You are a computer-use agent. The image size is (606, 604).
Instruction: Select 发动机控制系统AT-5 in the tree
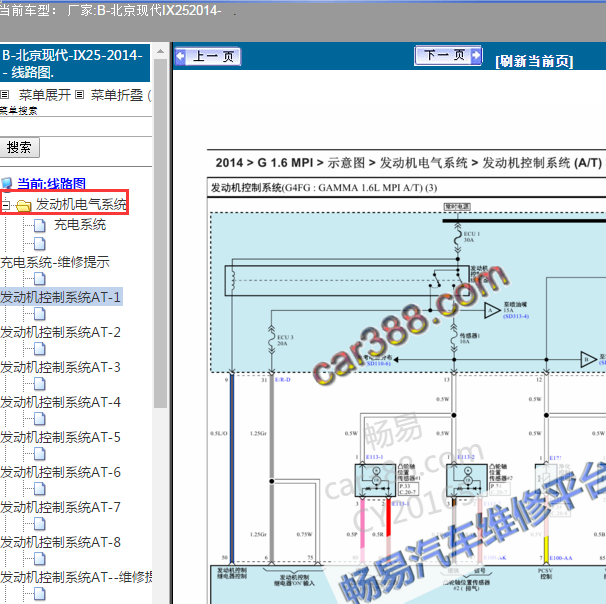point(60,437)
